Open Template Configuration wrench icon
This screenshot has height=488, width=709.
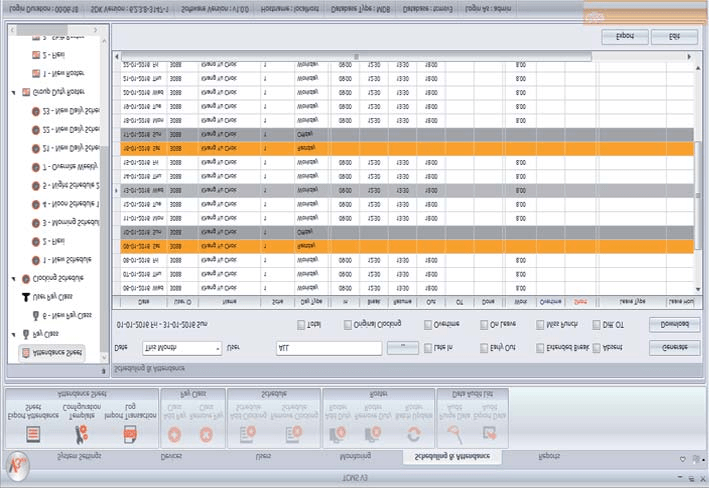[81, 434]
